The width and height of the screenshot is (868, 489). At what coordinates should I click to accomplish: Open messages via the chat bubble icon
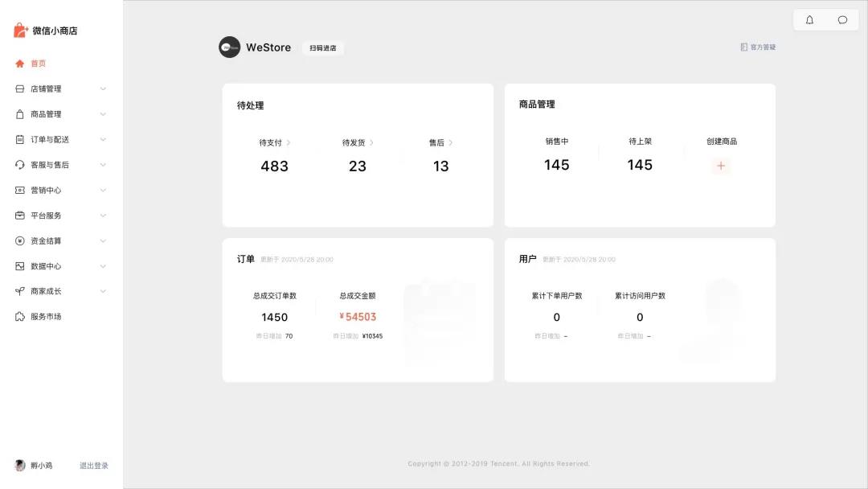pyautogui.click(x=842, y=20)
